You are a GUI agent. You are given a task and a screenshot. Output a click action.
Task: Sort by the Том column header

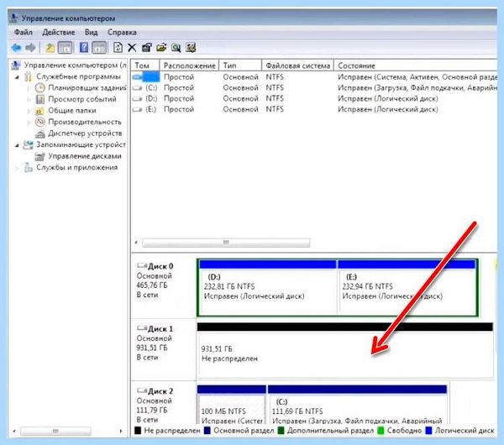click(x=145, y=65)
